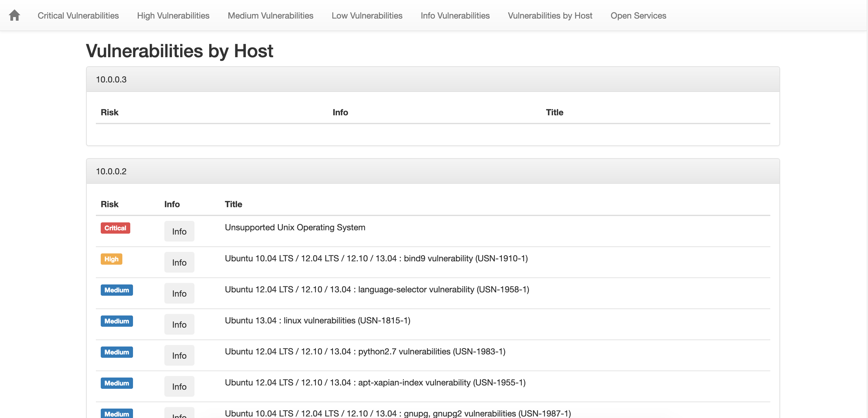
Task: Open the Open Services page
Action: click(x=638, y=16)
